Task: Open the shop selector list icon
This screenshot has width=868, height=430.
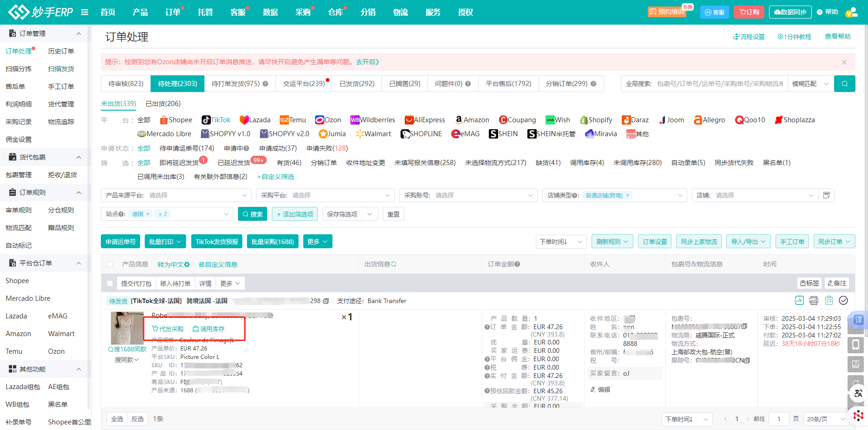Action: (x=827, y=195)
